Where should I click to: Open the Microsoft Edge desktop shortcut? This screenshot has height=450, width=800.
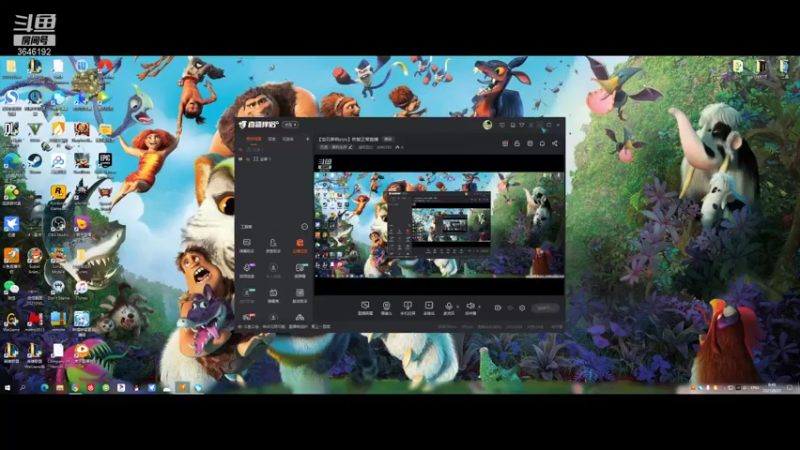click(11, 164)
